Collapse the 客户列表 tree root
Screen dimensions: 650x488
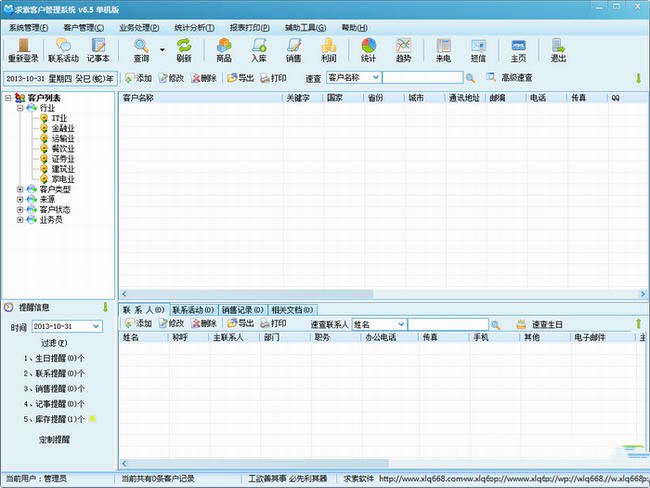pyautogui.click(x=8, y=98)
